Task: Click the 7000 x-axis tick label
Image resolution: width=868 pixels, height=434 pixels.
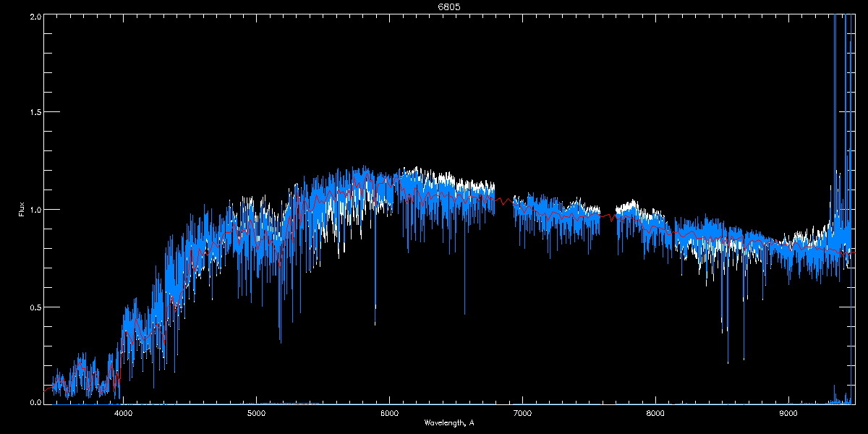Action: click(522, 414)
